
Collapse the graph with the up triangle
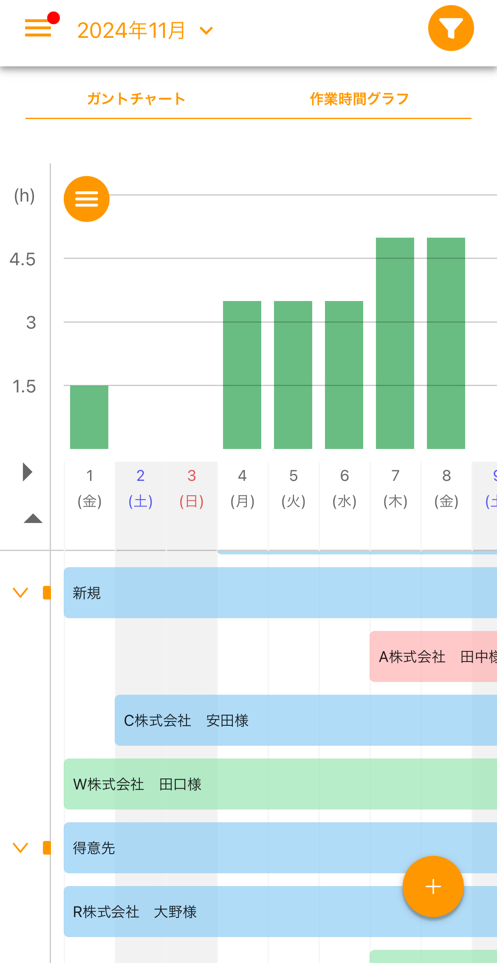tap(33, 518)
